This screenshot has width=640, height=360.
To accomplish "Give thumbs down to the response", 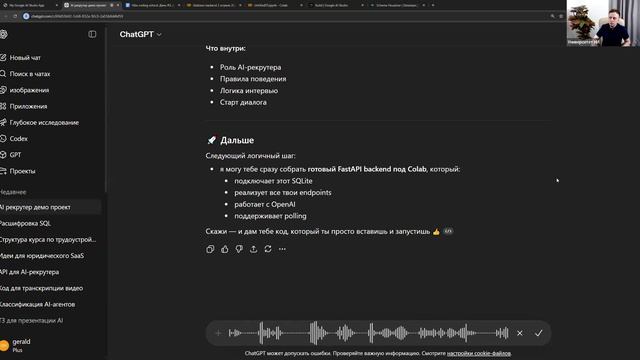I will pos(239,249).
